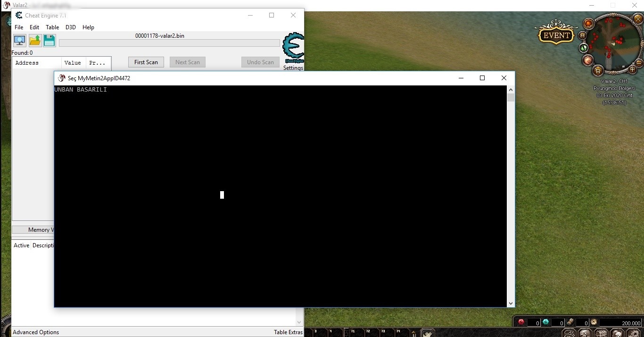Click the quickslot page number arrow
Screen dimensions: 644x337
[414, 333]
